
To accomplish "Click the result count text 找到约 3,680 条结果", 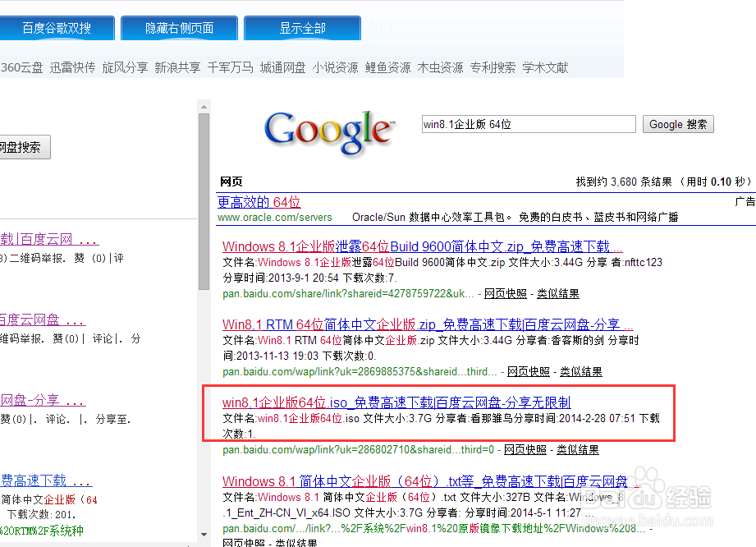I will point(624,182).
